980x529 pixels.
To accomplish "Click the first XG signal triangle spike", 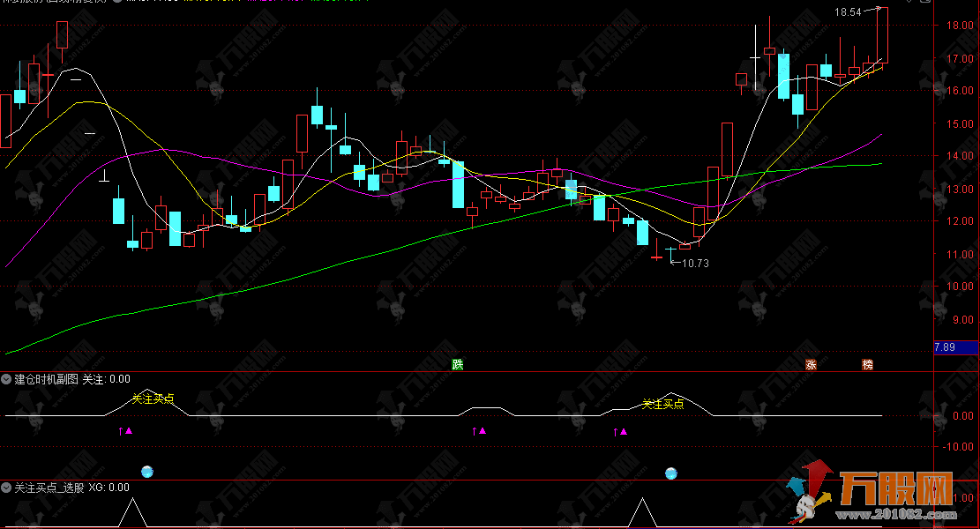I will coord(132,512).
